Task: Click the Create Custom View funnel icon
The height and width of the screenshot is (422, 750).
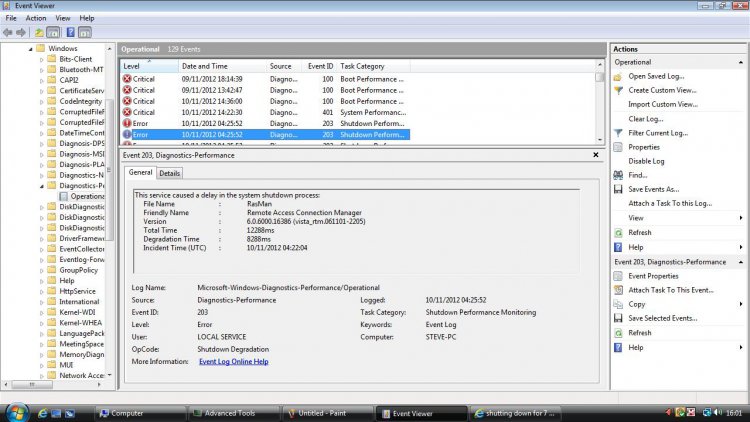Action: [x=618, y=90]
